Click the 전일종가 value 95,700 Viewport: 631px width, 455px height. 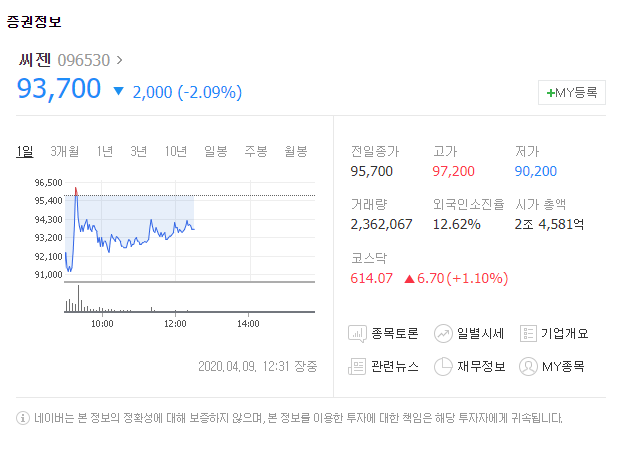point(371,171)
